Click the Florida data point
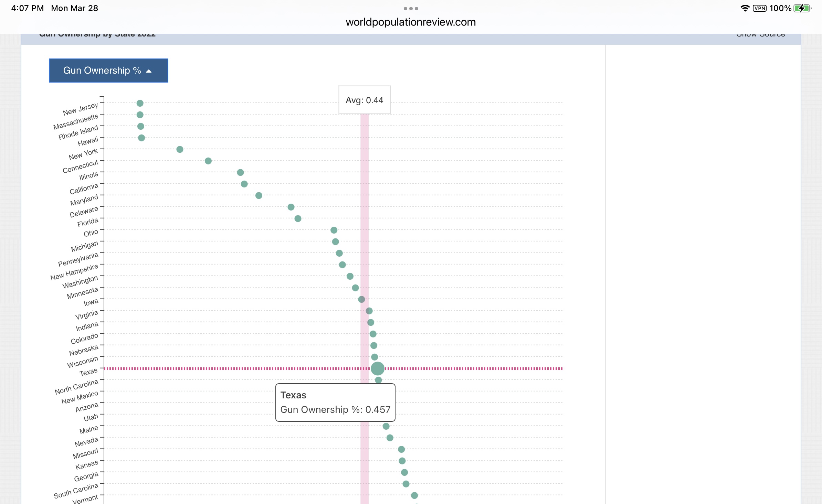This screenshot has width=822, height=504. click(x=298, y=219)
